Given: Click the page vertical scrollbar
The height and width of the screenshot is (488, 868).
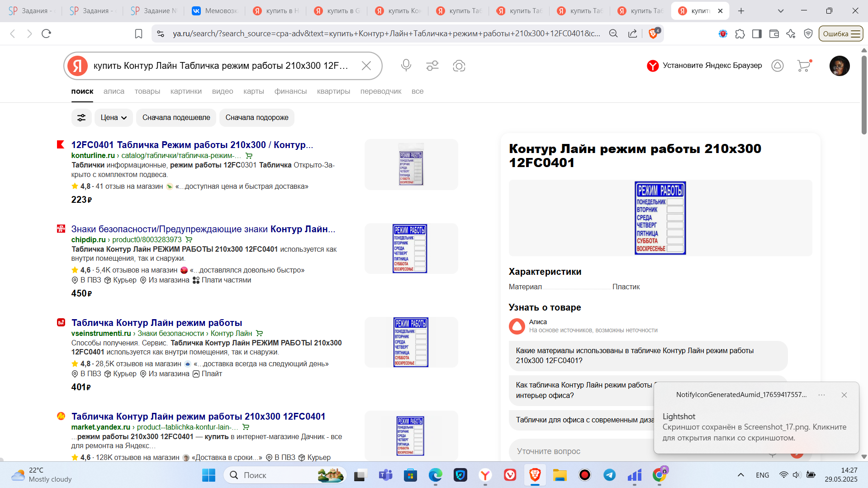Looking at the screenshot, I should pos(864,95).
